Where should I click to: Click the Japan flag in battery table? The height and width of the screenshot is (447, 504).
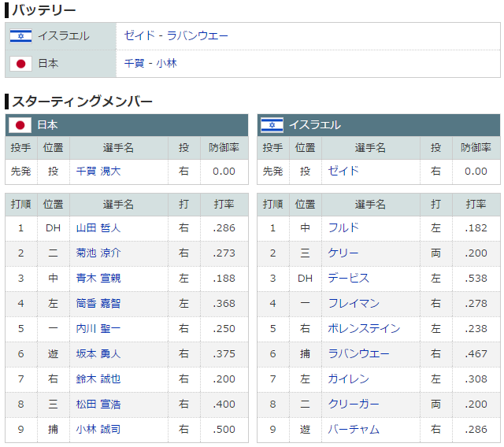(21, 64)
